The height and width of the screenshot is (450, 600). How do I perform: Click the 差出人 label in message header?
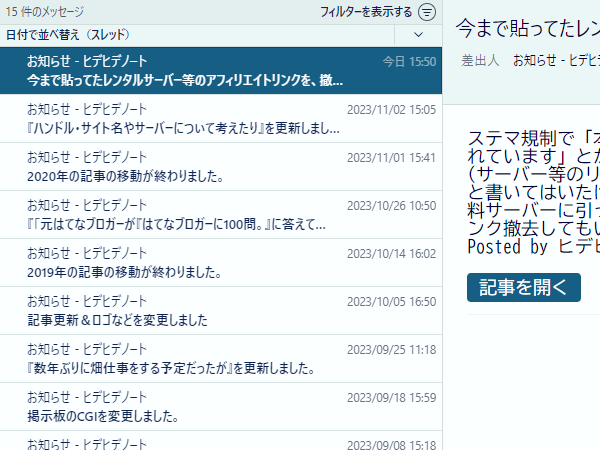480,60
